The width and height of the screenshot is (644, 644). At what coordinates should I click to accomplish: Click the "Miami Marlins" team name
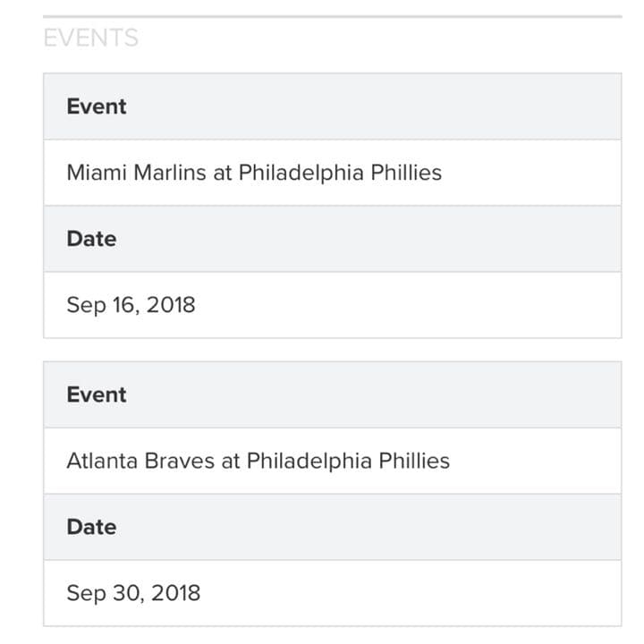click(136, 173)
